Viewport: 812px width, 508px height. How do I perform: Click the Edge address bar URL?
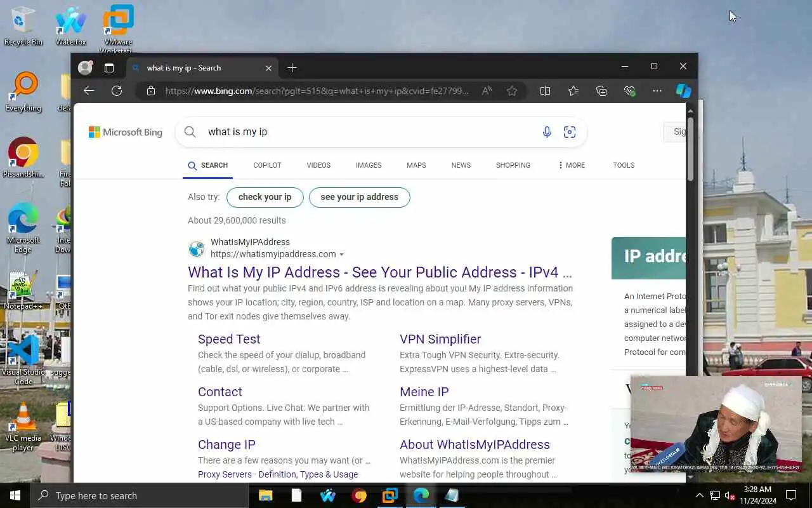coord(317,91)
